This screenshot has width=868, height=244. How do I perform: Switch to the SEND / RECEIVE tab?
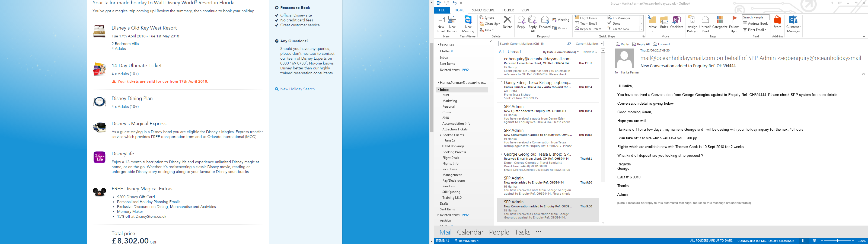483,10
